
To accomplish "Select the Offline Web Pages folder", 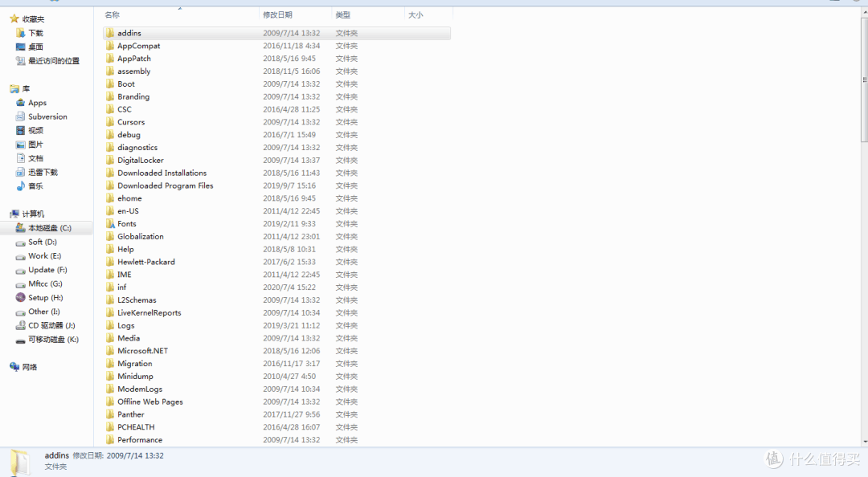I will point(149,402).
